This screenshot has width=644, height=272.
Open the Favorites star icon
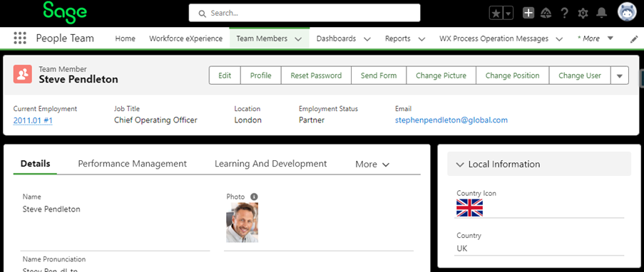(496, 13)
